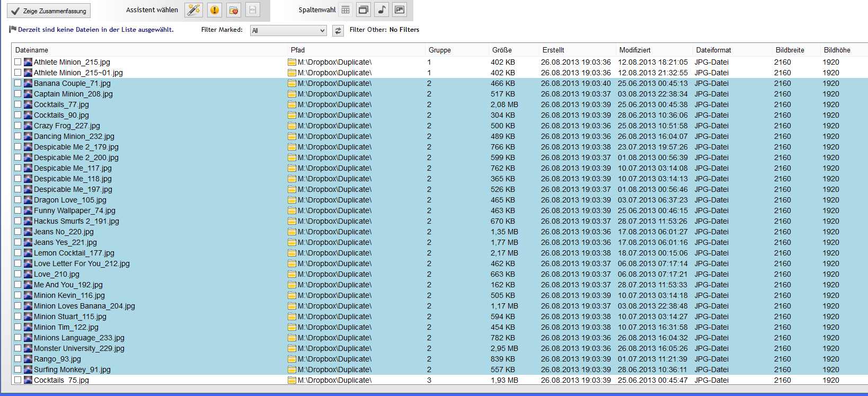
Task: Sort the list by Größe column
Action: [502, 50]
